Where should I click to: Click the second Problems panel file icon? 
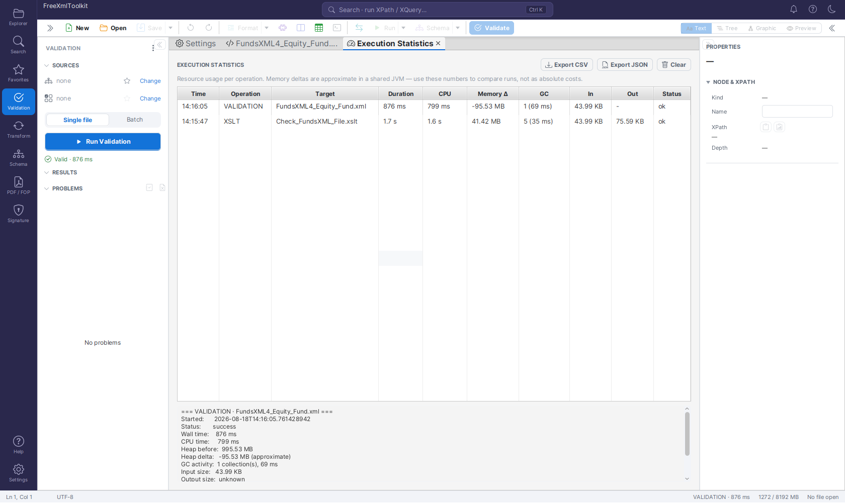tap(162, 188)
